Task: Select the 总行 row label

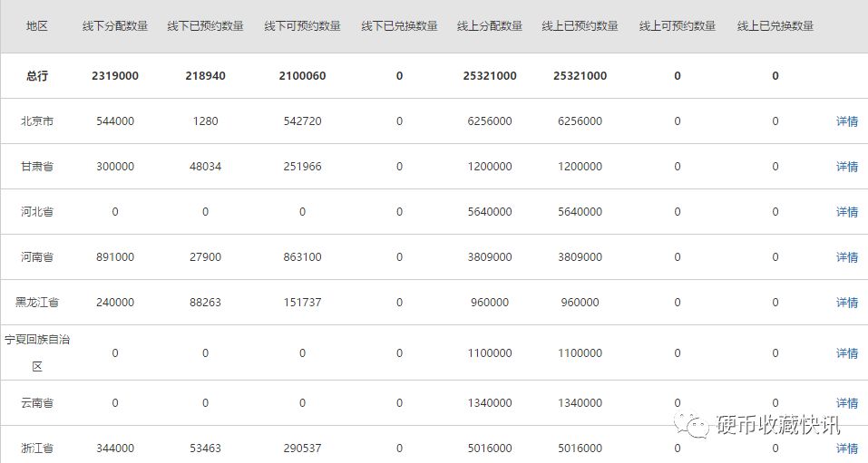Action: click(x=37, y=76)
